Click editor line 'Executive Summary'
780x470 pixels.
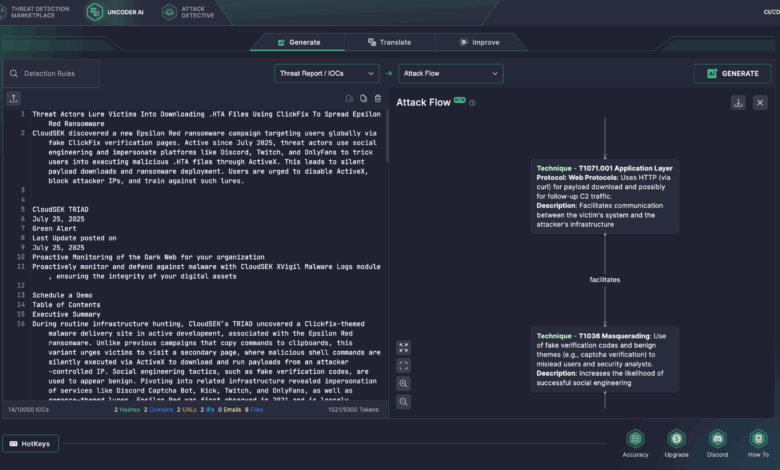(66, 314)
